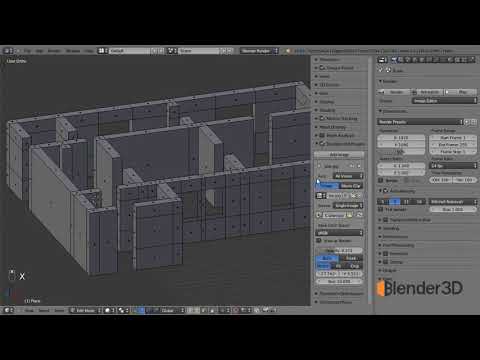Toggle the Border checkbox

[x=381, y=180]
